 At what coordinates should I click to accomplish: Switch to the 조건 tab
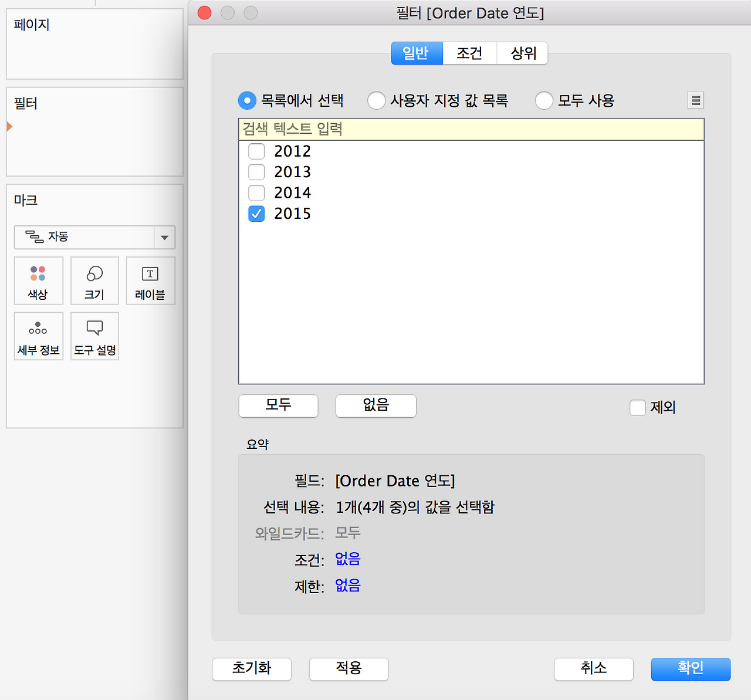tap(470, 53)
